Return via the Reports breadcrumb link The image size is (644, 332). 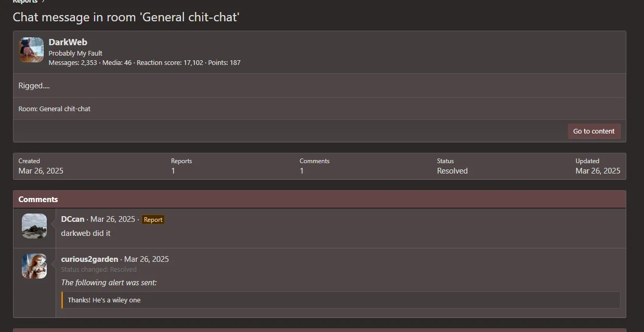[x=25, y=2]
